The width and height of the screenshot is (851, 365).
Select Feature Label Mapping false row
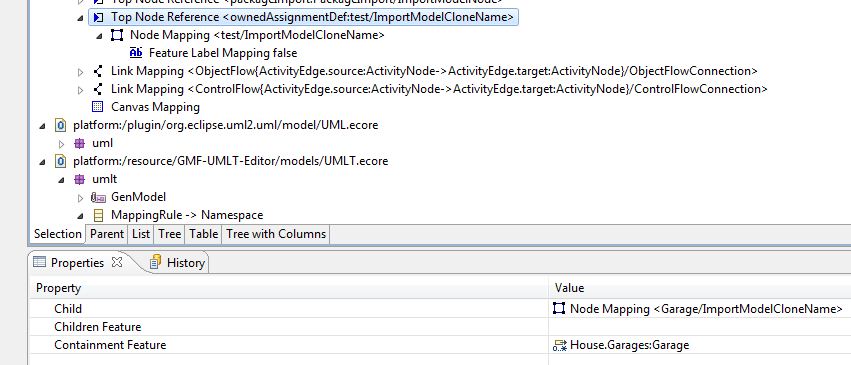pyautogui.click(x=223, y=53)
